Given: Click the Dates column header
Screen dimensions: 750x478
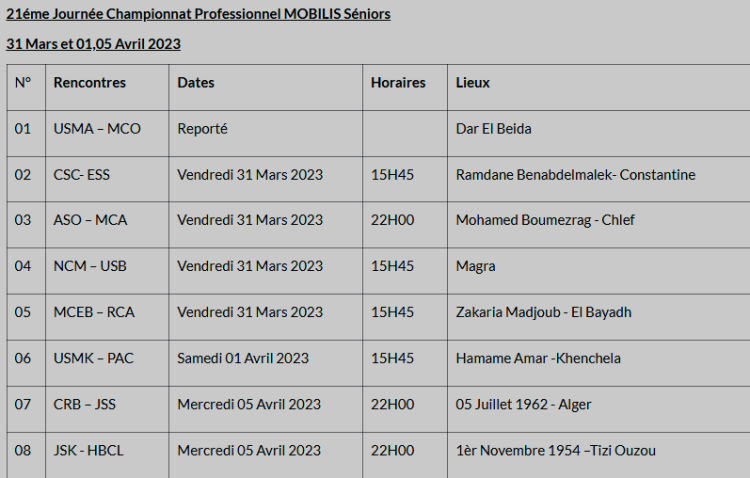Looking at the screenshot, I should [196, 83].
